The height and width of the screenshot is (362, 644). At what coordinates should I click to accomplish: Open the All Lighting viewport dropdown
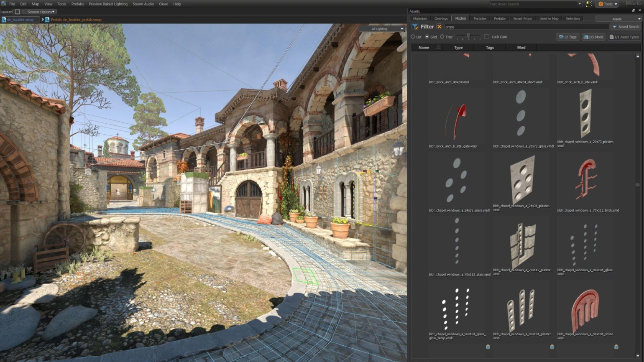381,29
